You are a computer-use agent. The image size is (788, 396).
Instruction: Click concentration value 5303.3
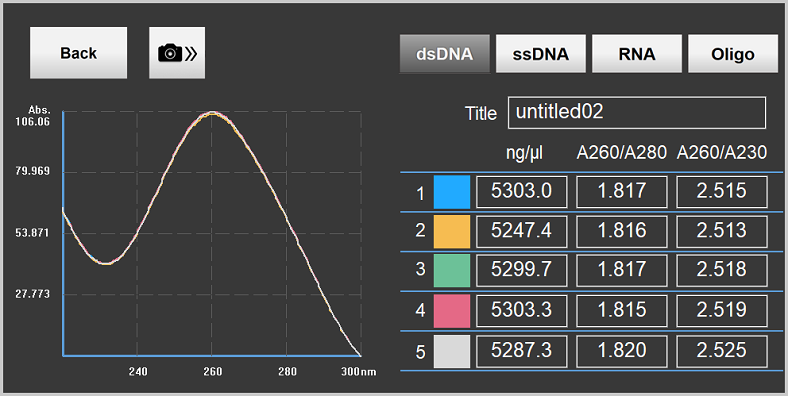[x=522, y=311]
